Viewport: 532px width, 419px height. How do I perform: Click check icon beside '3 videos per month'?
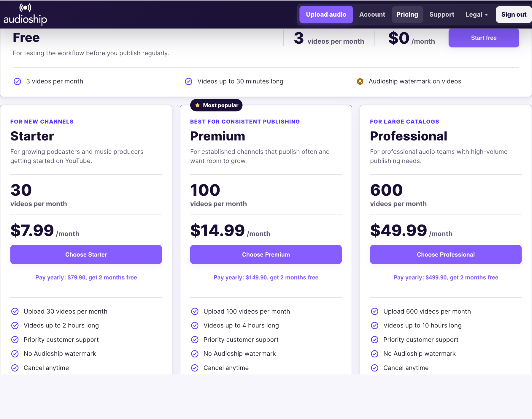(18, 81)
